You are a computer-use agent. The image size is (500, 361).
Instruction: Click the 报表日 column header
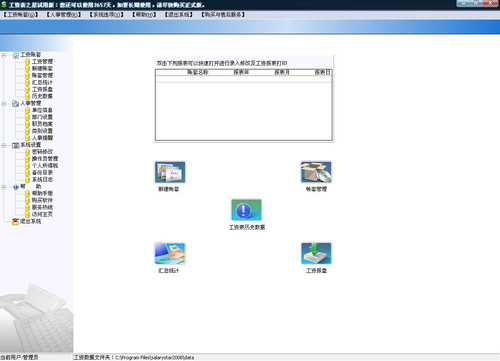coord(323,72)
